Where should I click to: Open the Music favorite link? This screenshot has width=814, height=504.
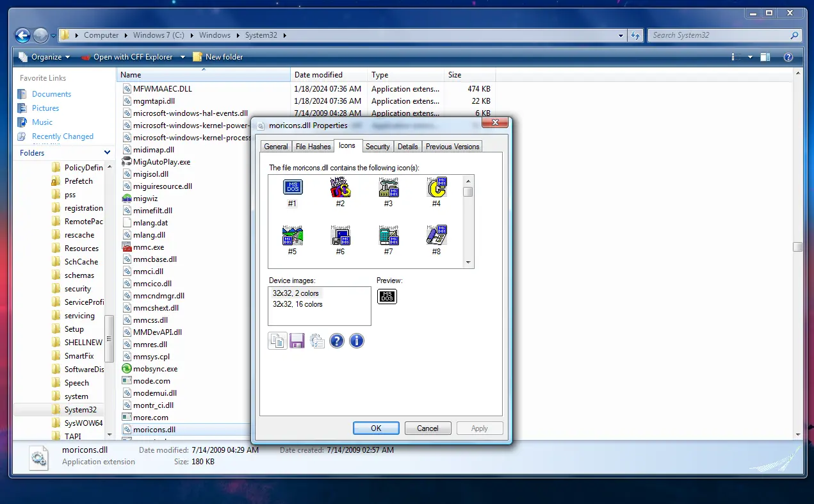(x=35, y=122)
